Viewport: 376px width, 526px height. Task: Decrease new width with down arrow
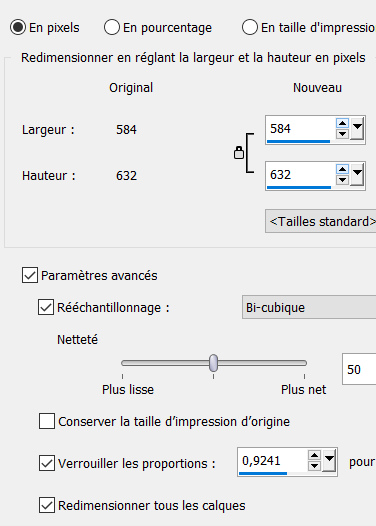click(342, 134)
